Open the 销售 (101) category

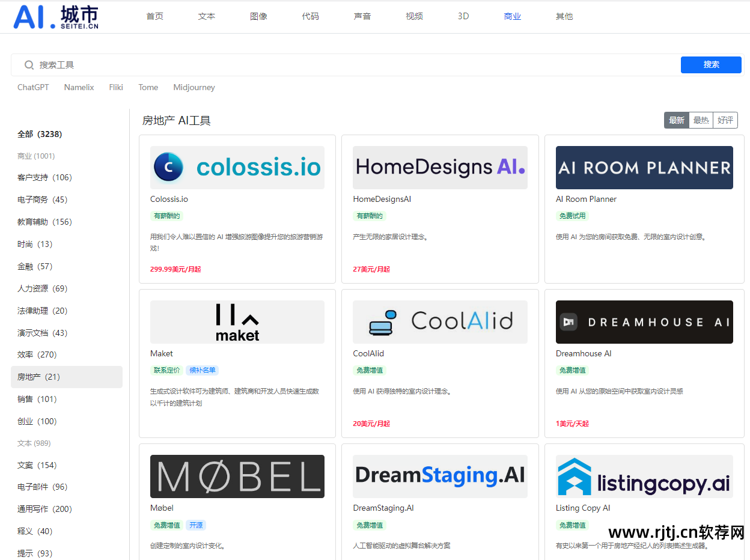point(37,399)
